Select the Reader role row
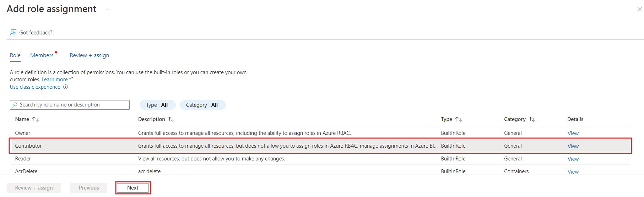This screenshot has height=197, width=644. pyautogui.click(x=23, y=159)
